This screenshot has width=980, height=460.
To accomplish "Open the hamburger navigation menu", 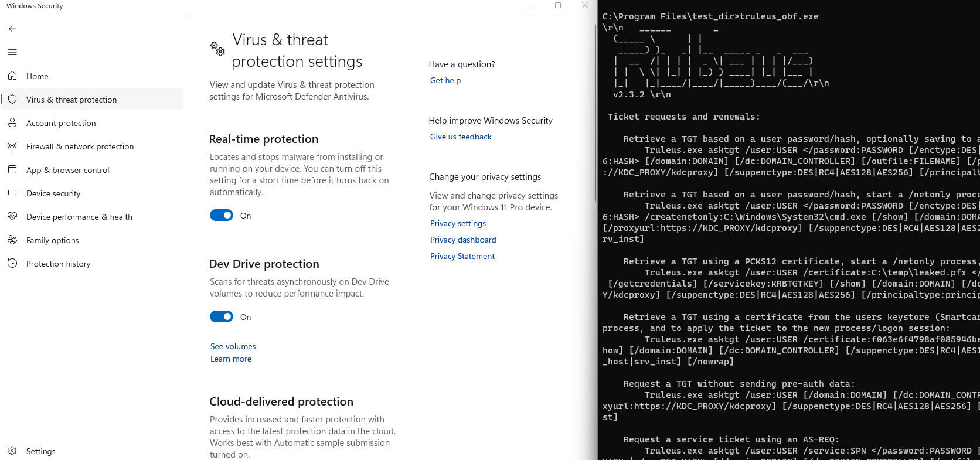I will pos(12,52).
